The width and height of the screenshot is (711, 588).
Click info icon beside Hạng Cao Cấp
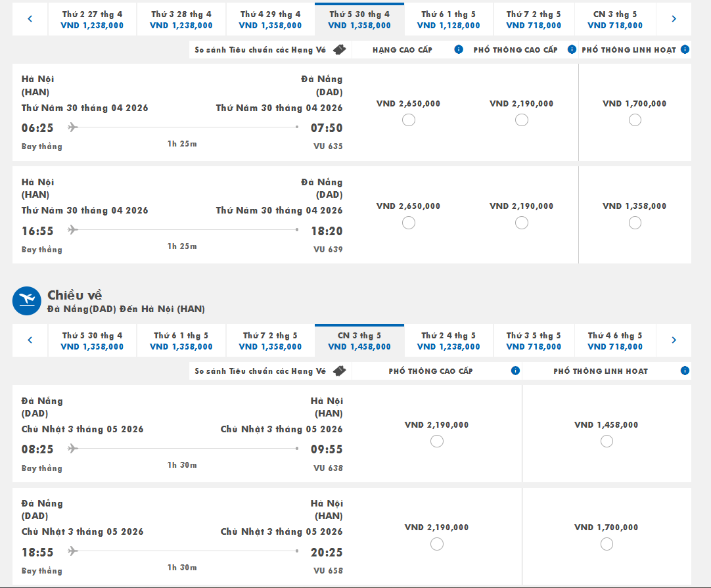click(x=459, y=50)
